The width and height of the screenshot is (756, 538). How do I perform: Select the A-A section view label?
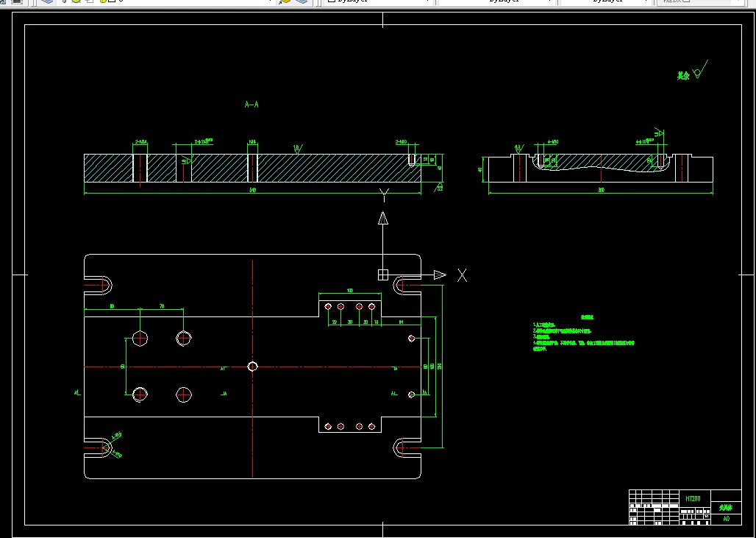tap(252, 105)
